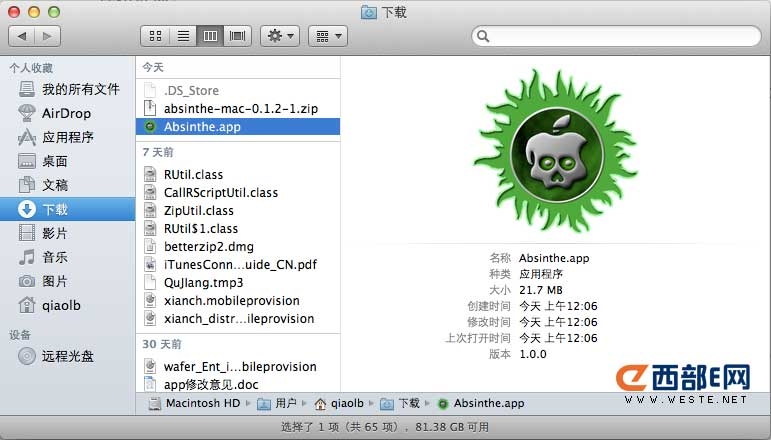The image size is (771, 440).
Task: Select betterzip2.dmg file
Action: click(238, 247)
